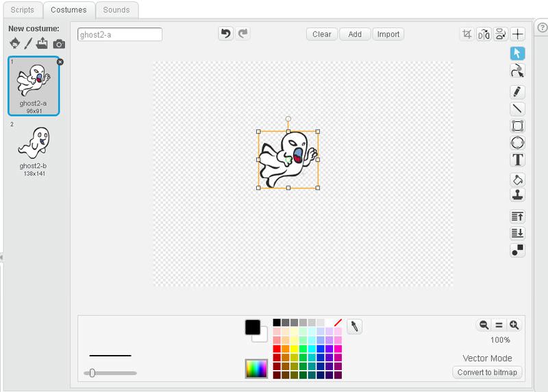This screenshot has height=392, width=548.
Task: Activate the Text tool
Action: pyautogui.click(x=517, y=160)
